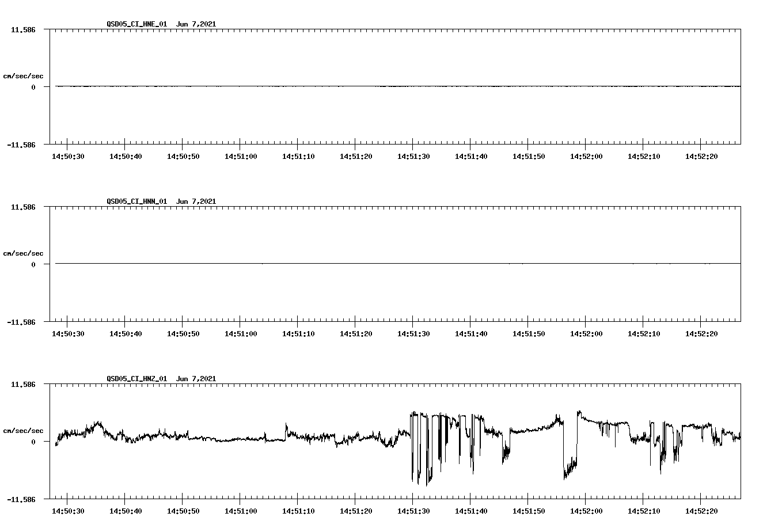Click the QSD05_CI_HNE_01 plot title

[x=161, y=24]
